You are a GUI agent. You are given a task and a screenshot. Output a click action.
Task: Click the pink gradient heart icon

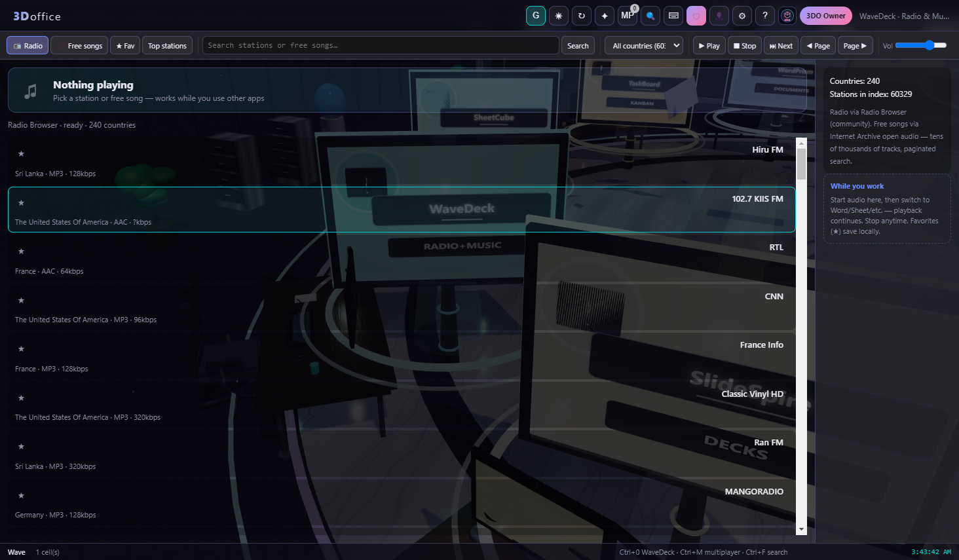click(696, 16)
